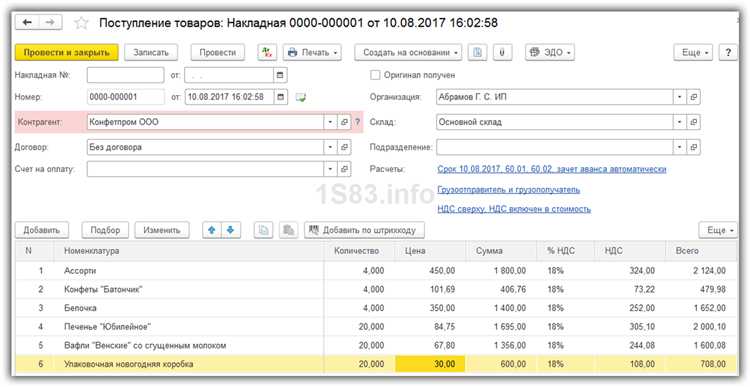Click the Добавить row button

tap(42, 230)
